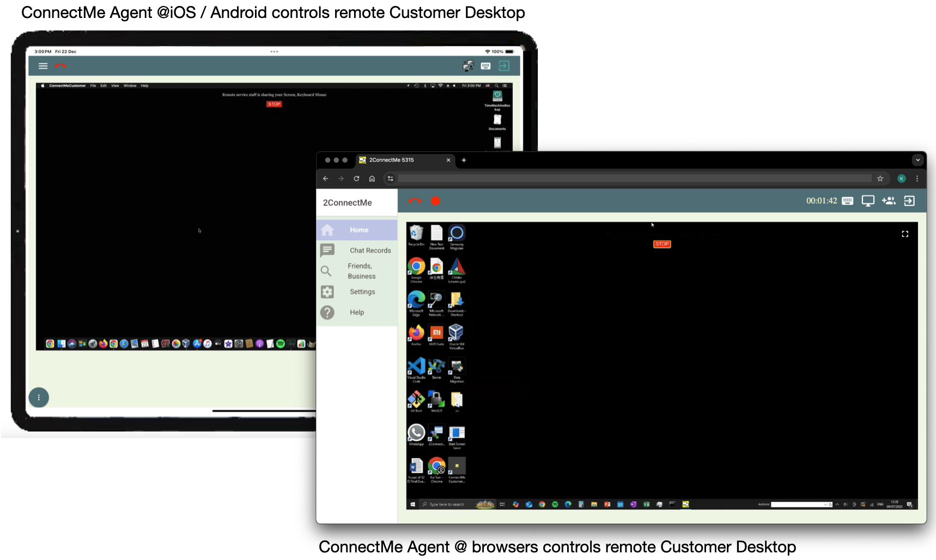Click TimeMachineBackup icon on remote Mac desktop
936x560 pixels.
tap(497, 100)
